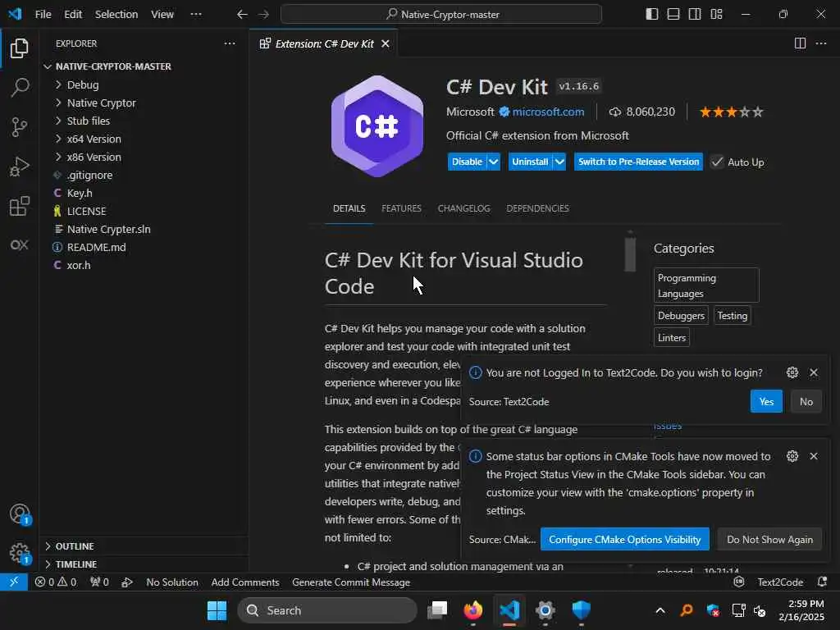Click the run task status bar icon
The height and width of the screenshot is (630, 840).
127,582
